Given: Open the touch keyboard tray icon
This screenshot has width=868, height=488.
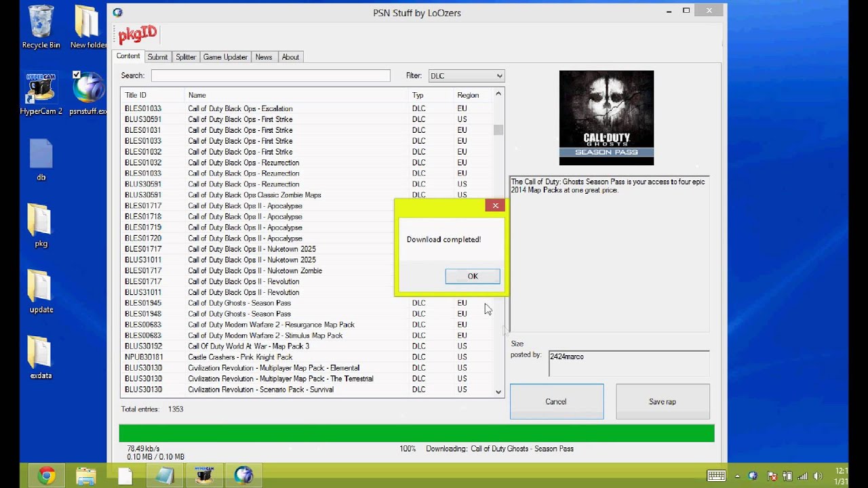Looking at the screenshot, I should pyautogui.click(x=716, y=476).
